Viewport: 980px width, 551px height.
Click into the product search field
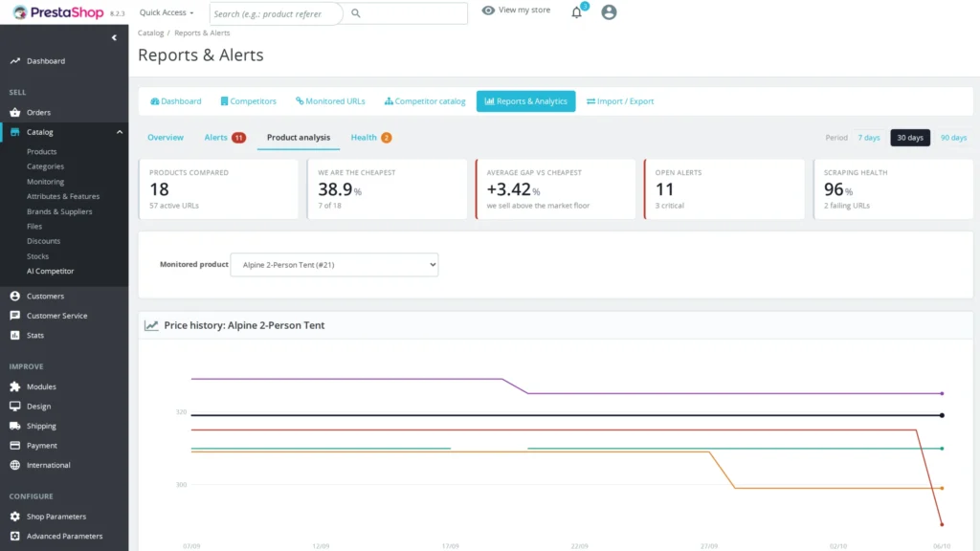pyautogui.click(x=276, y=13)
